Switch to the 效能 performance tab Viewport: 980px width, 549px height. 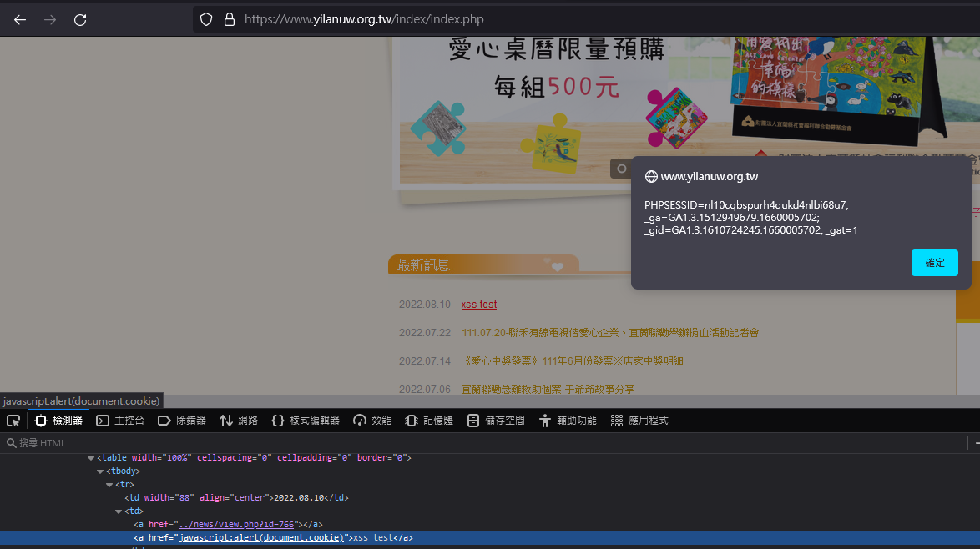[371, 421]
